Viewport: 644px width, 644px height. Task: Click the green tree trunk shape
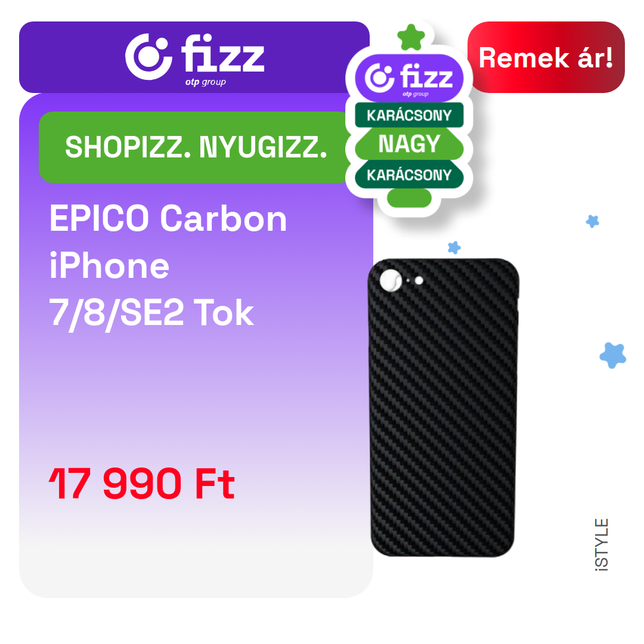point(409,198)
